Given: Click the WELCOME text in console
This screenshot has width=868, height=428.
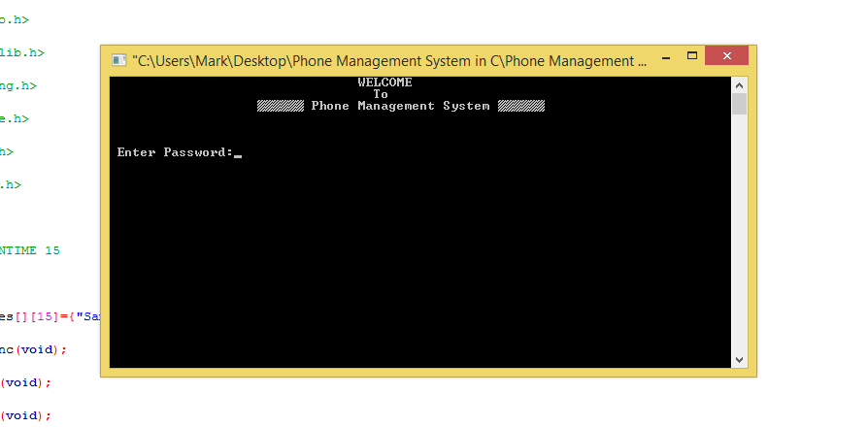Looking at the screenshot, I should coord(384,82).
